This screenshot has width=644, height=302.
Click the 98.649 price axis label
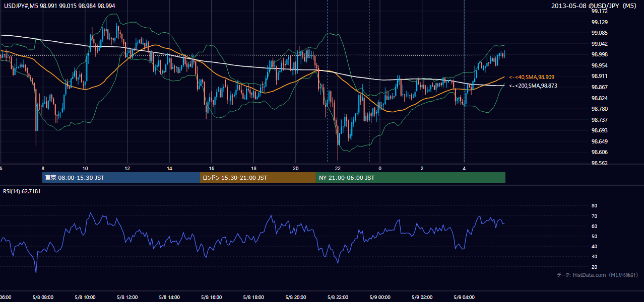point(600,141)
